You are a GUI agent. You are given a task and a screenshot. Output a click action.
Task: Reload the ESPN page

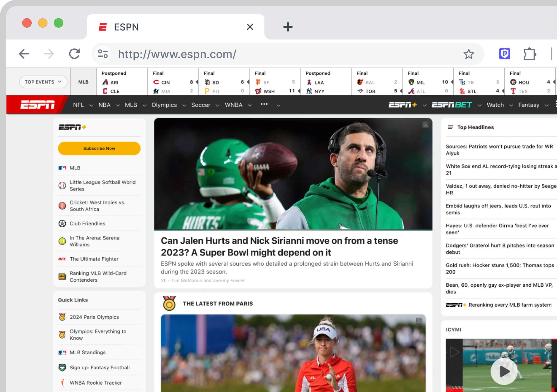click(74, 54)
